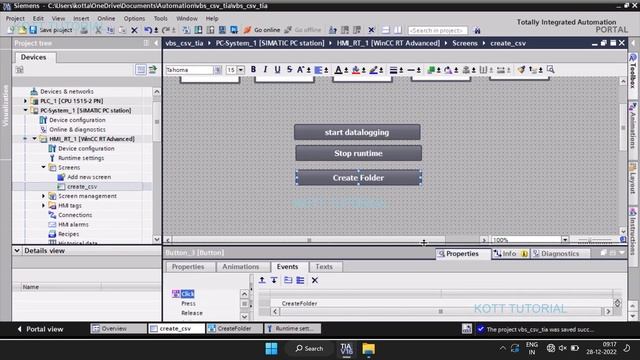This screenshot has height=360, width=640.
Task: Click the Delete X toolbar icon
Action: click(134, 30)
